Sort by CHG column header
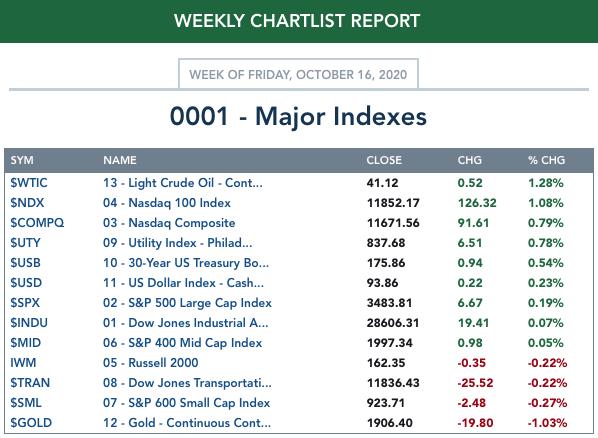This screenshot has height=438, width=598. (469, 160)
